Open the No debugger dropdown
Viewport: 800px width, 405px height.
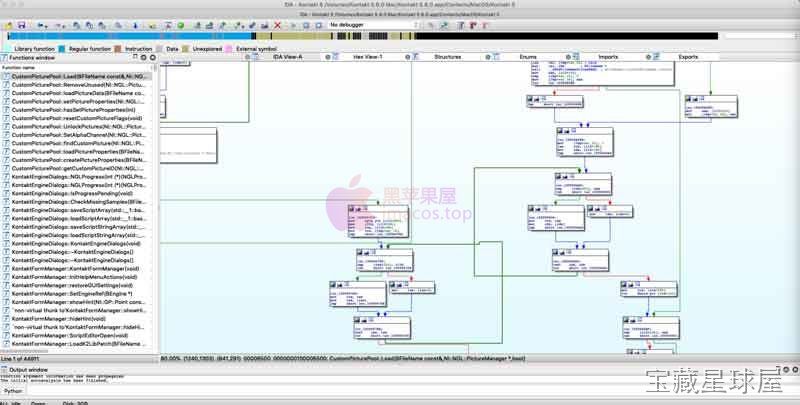click(x=373, y=25)
